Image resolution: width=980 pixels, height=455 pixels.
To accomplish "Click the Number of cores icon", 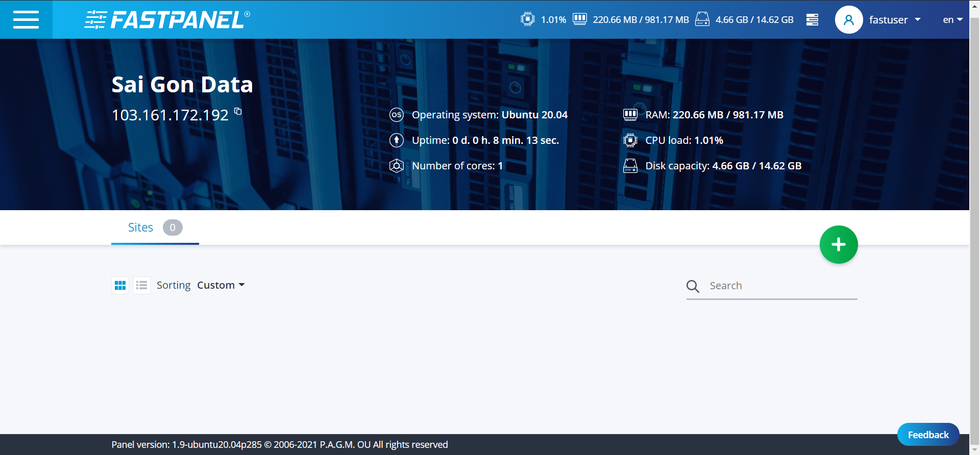I will point(397,166).
